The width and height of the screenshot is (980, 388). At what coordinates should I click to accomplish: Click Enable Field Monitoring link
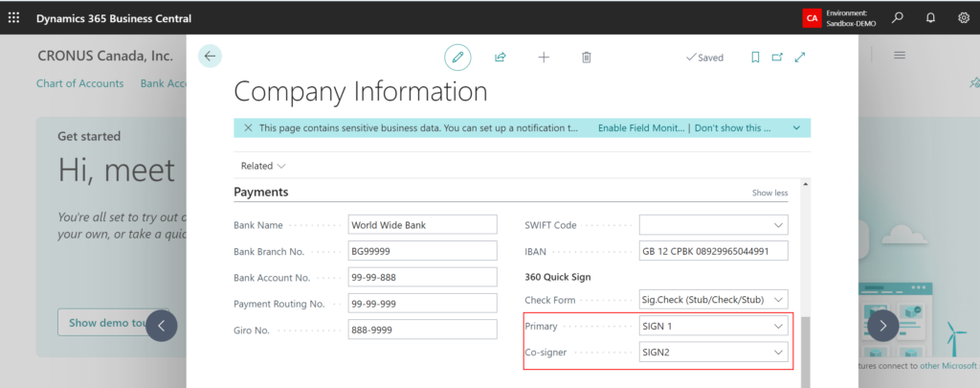[x=641, y=127]
